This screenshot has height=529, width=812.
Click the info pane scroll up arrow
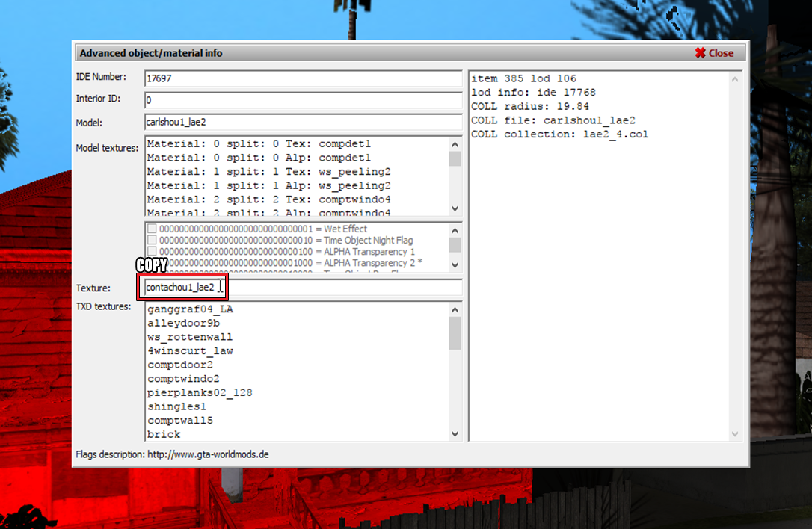735,79
